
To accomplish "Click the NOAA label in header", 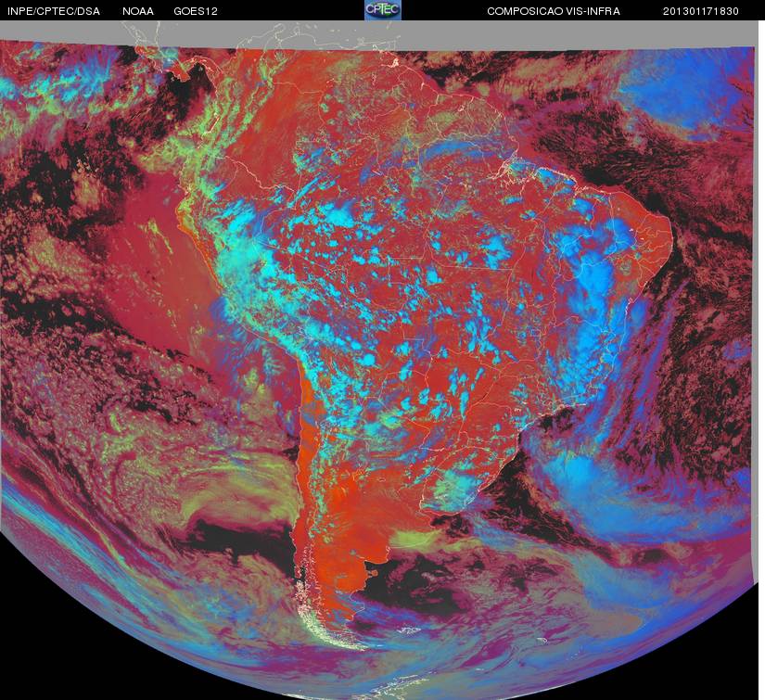I will (x=138, y=11).
